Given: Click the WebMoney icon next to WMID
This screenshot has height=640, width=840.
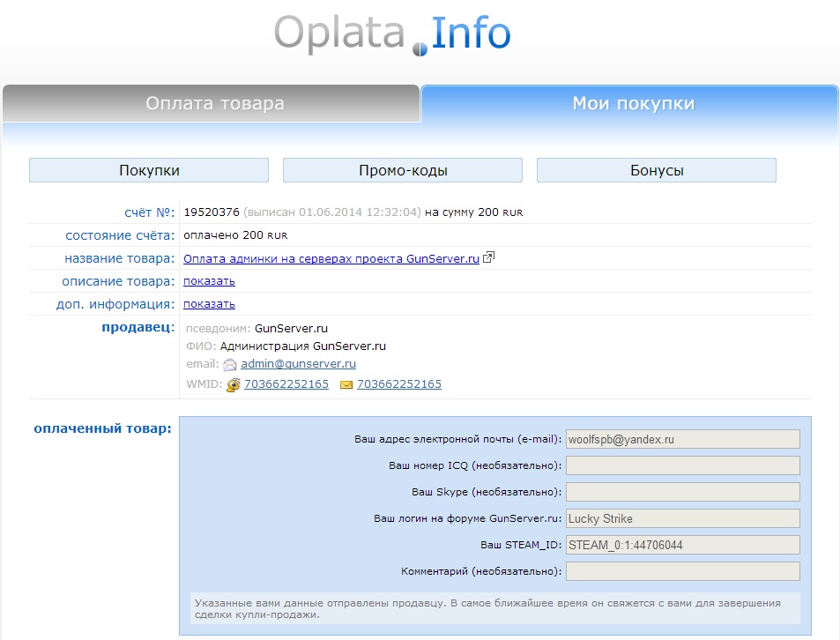Looking at the screenshot, I should [x=233, y=385].
